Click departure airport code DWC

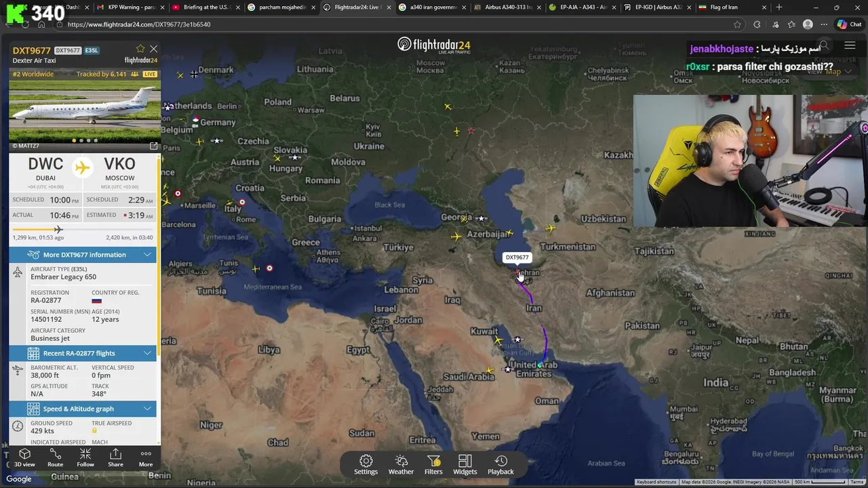(45, 164)
